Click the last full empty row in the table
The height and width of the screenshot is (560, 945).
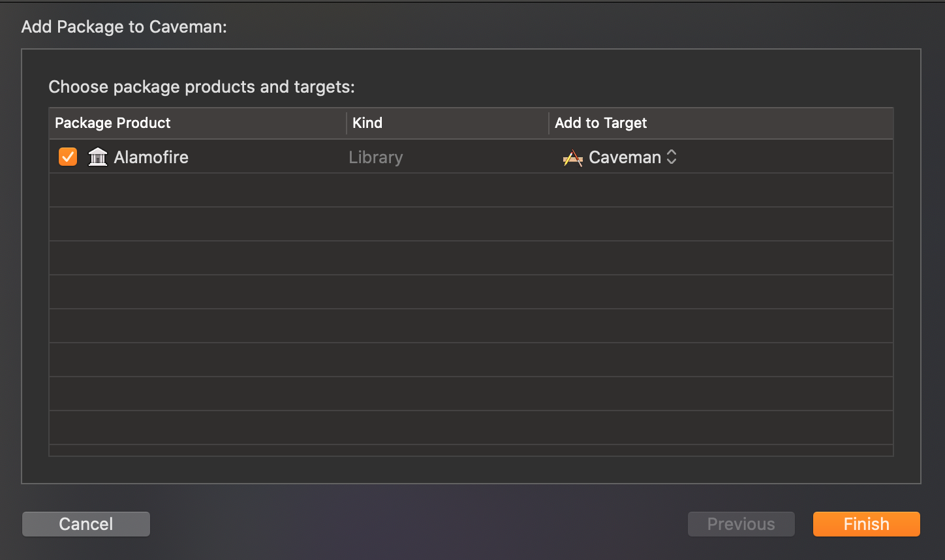tap(471, 428)
